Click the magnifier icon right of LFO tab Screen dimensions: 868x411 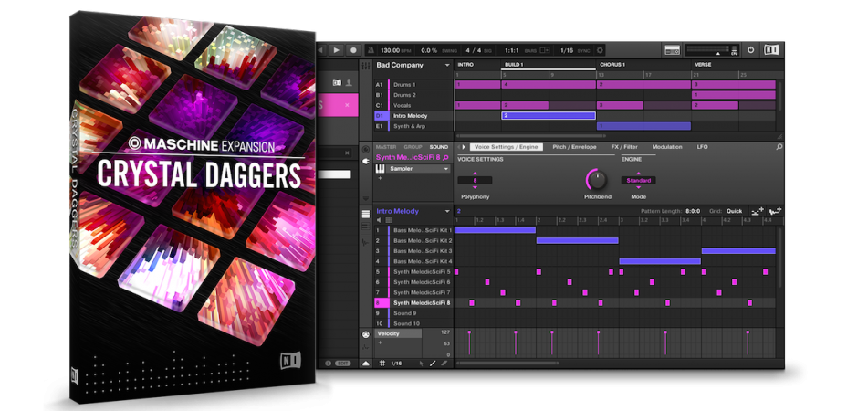pyautogui.click(x=779, y=147)
